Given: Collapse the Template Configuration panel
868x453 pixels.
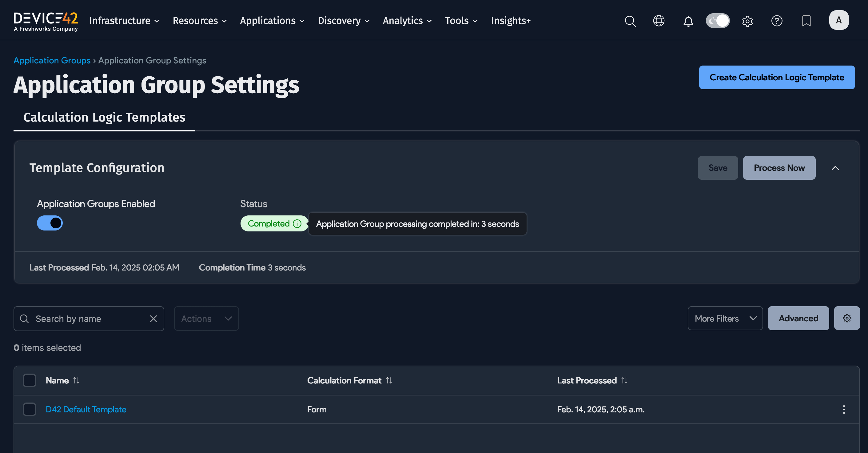Looking at the screenshot, I should (836, 168).
